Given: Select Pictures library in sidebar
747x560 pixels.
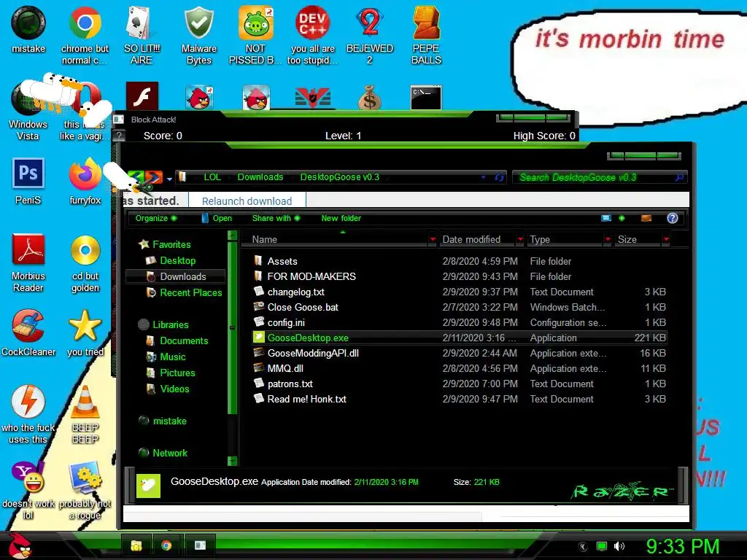Looking at the screenshot, I should pos(177,373).
